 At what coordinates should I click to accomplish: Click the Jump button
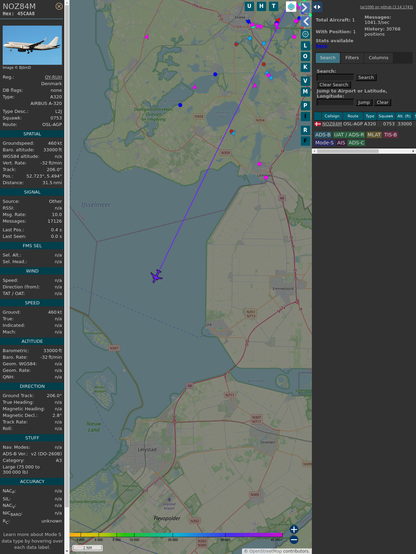363,102
